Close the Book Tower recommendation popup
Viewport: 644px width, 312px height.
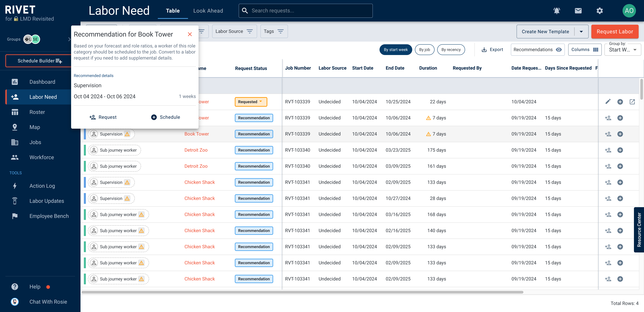(x=190, y=34)
